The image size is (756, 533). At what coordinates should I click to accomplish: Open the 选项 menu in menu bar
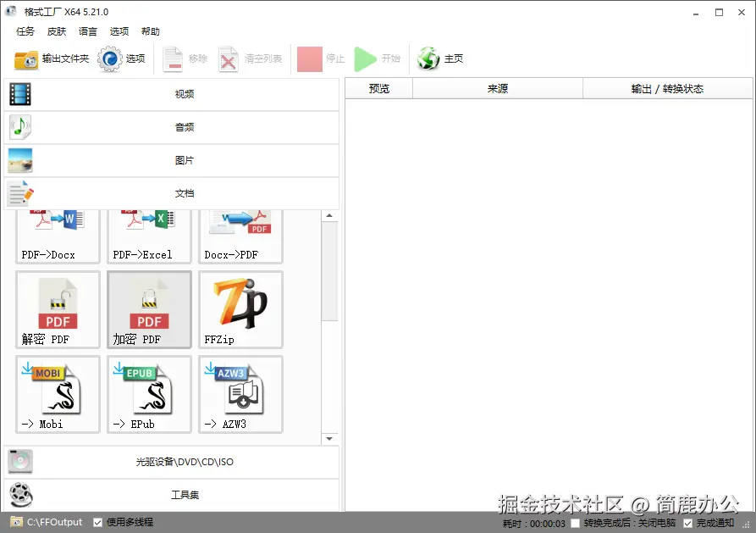coord(119,31)
